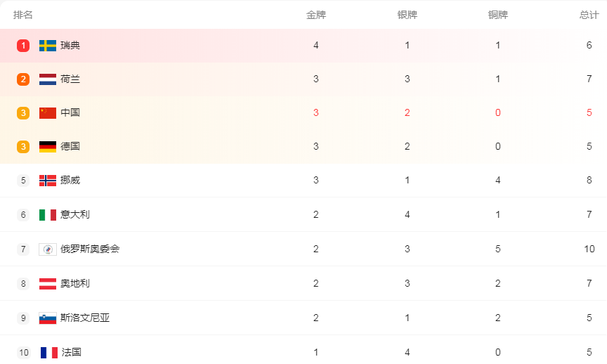Click the Russian Olympic Committee emblem
Screen dimensions: 607x364
click(x=48, y=249)
